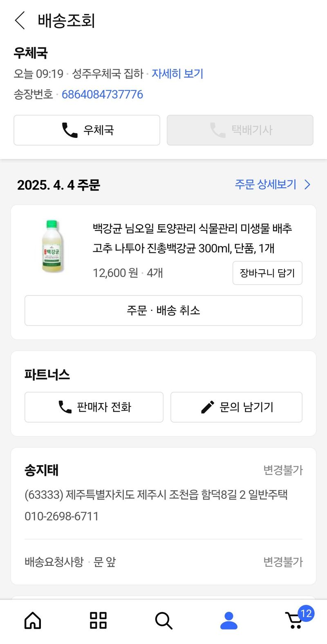Open the home tab icon
This screenshot has height=644, width=327.
click(x=33, y=620)
